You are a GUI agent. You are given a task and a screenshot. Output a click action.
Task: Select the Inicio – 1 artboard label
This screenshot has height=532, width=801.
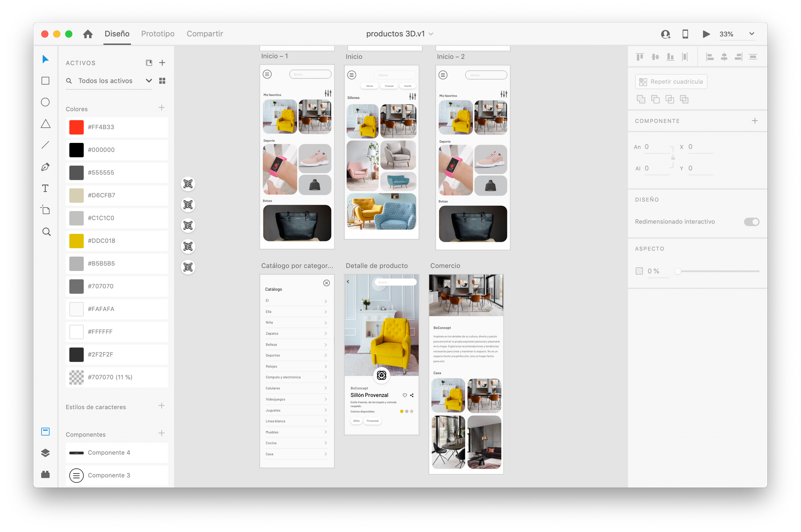(x=274, y=56)
